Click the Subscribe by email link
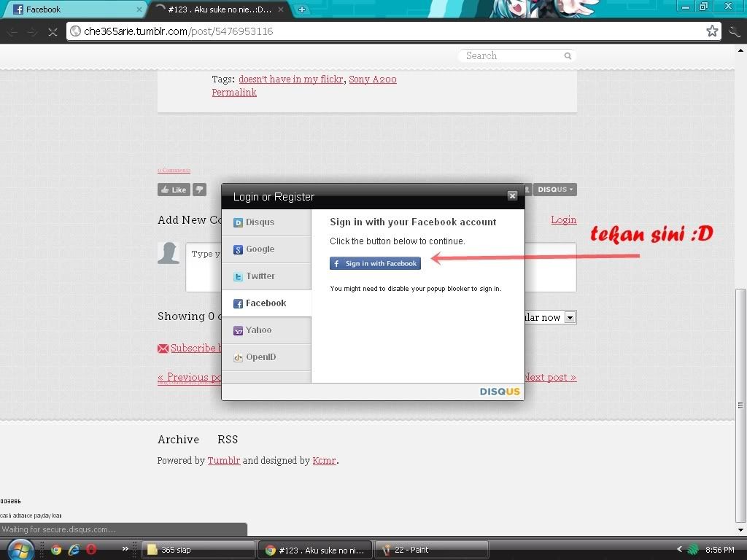747x560 pixels. [x=196, y=348]
